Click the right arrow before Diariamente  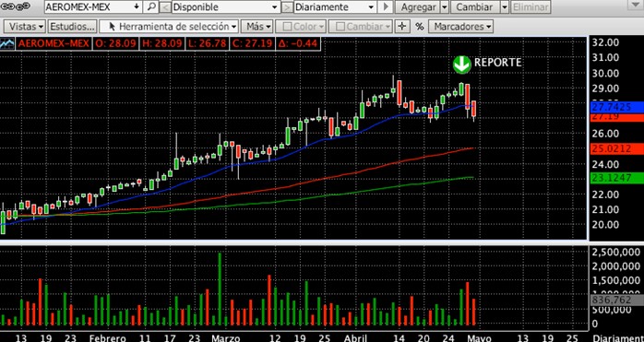[288, 7]
